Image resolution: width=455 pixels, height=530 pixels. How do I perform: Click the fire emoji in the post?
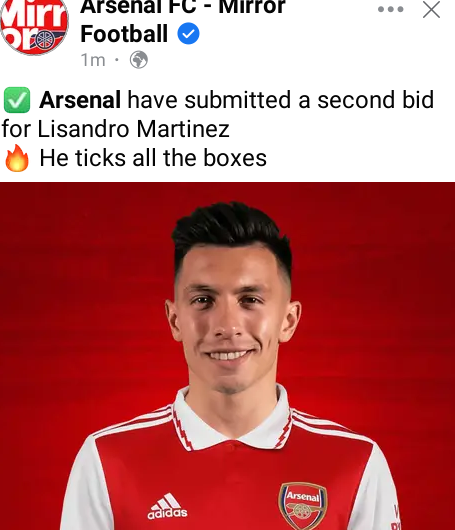tap(17, 158)
